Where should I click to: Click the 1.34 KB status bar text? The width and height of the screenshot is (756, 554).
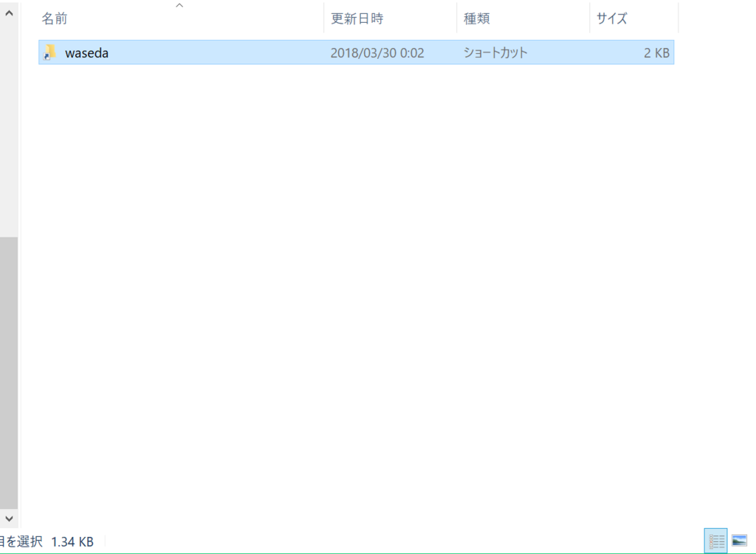tap(72, 542)
